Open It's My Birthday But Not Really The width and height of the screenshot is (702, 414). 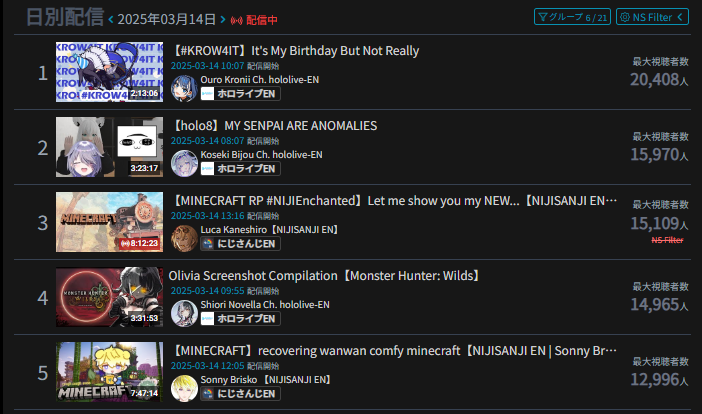click(x=295, y=51)
